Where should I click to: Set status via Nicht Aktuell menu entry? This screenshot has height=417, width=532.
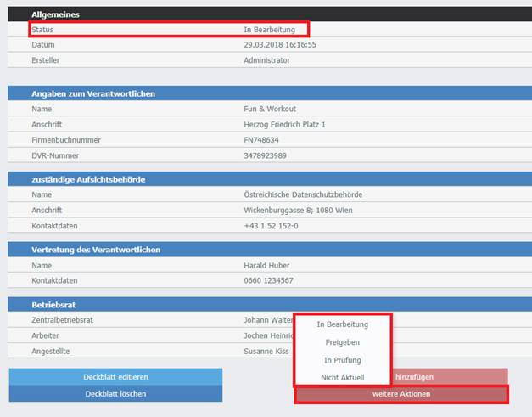click(342, 377)
